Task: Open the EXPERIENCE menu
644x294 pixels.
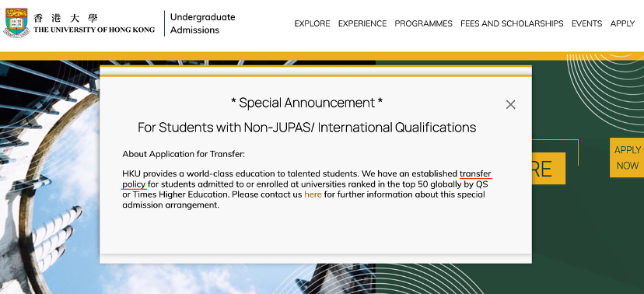Action: (362, 23)
